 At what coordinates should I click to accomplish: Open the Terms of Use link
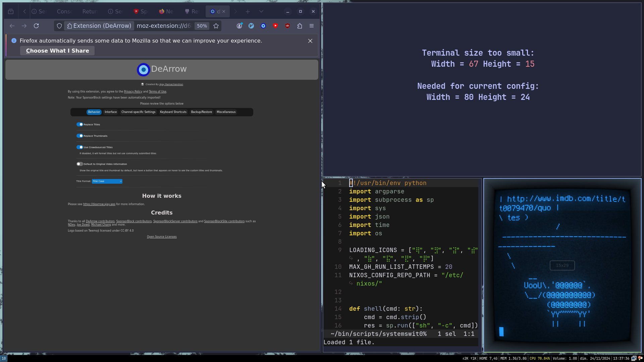[157, 92]
